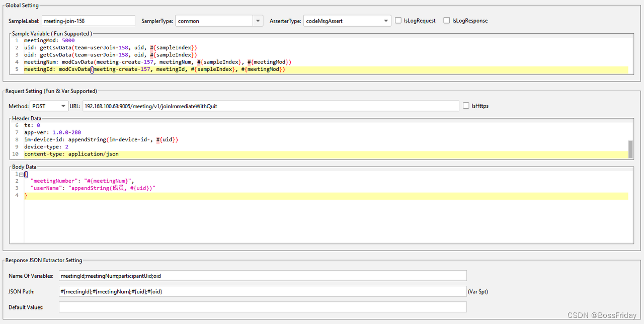Click the "meetingNumber" body data line
The width and height of the screenshot is (644, 324).
pos(83,181)
